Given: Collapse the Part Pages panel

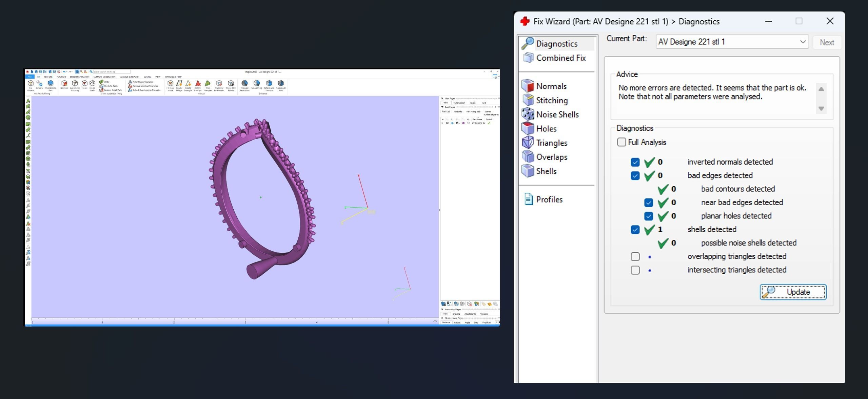Looking at the screenshot, I should click(442, 107).
